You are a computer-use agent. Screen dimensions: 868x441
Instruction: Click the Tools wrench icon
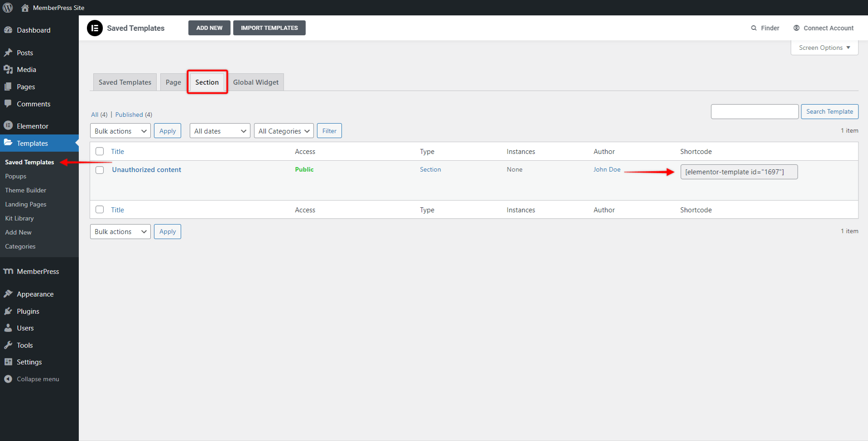(x=8, y=345)
